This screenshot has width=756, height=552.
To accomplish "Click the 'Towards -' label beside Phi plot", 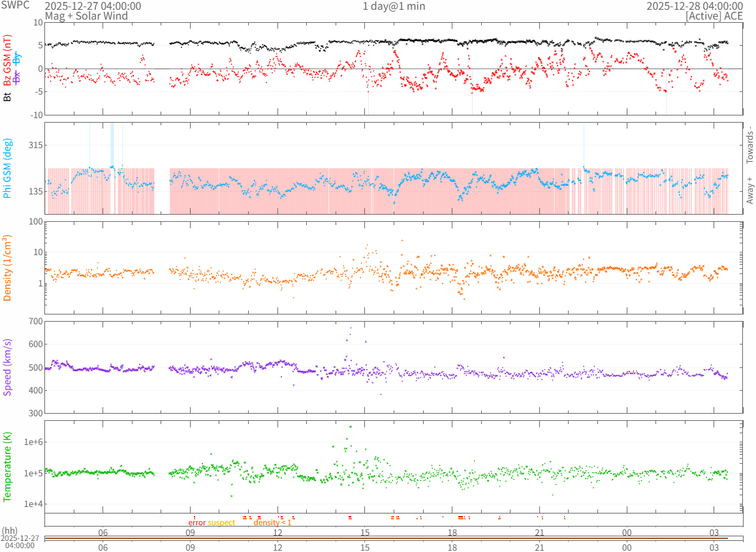I will tap(749, 144).
